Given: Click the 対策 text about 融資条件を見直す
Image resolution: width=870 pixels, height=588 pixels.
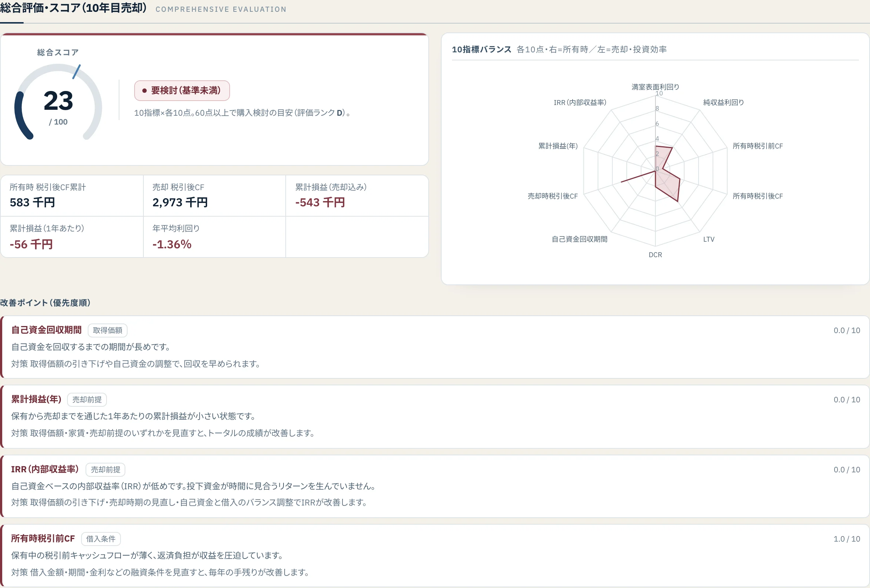Looking at the screenshot, I should point(160,572).
